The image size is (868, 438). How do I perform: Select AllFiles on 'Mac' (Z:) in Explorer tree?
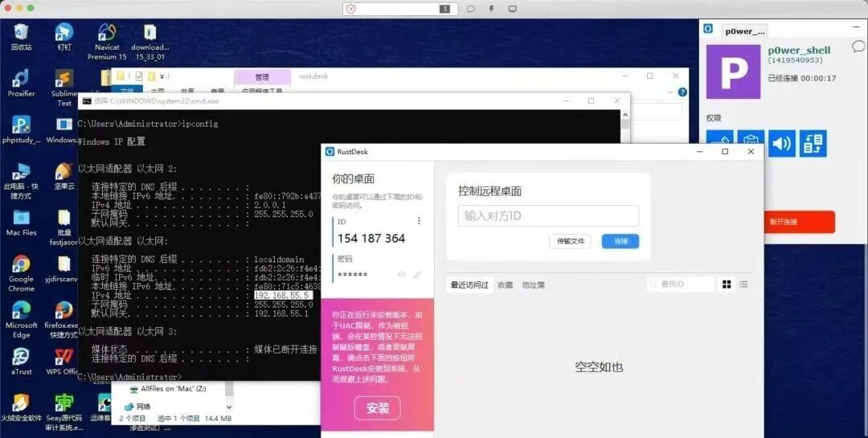[168, 389]
